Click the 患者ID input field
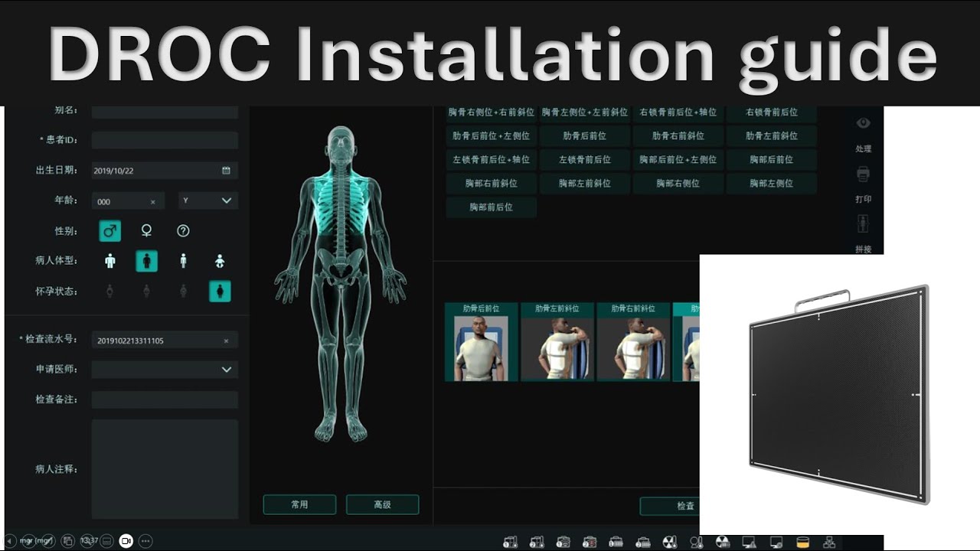Screen dimensions: 980x551 [165, 140]
